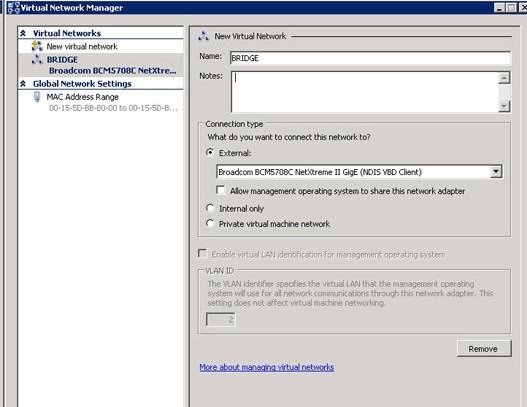Click the Global Network Settings header text

(82, 84)
